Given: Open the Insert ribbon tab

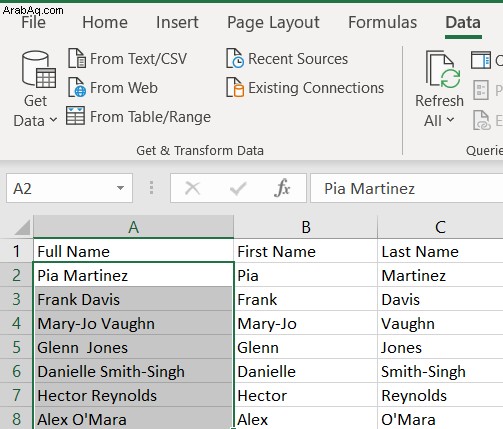Looking at the screenshot, I should (177, 23).
